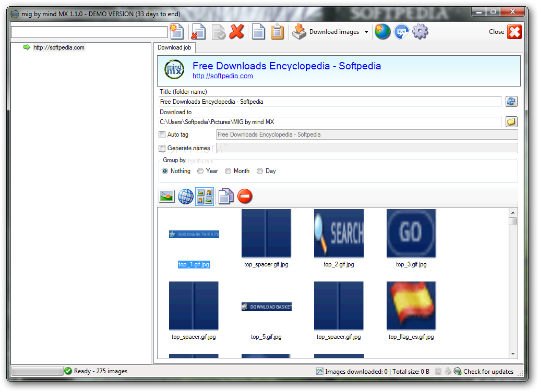The height and width of the screenshot is (392, 539).
Task: Click the red stop icon
Action: point(245,197)
